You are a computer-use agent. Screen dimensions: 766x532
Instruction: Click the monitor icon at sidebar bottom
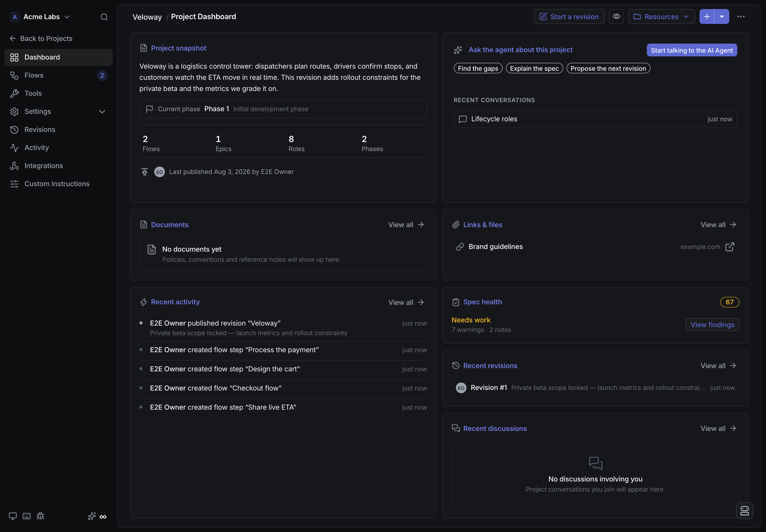(13, 516)
